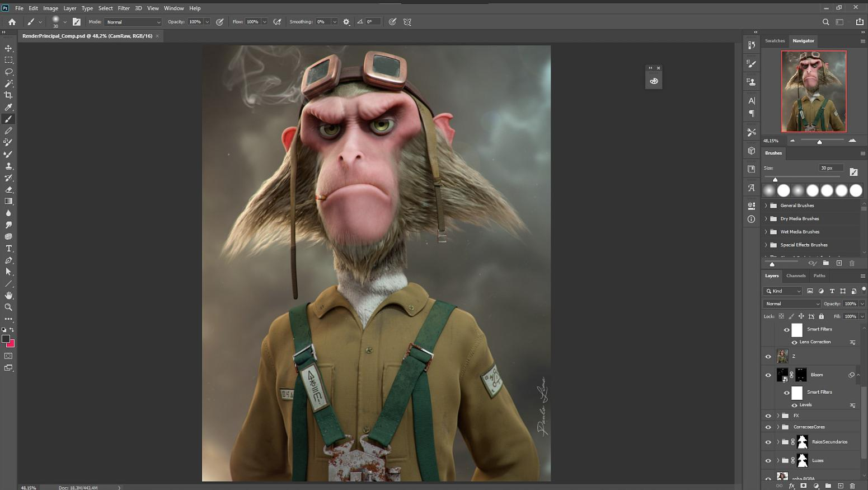
Task: Click the Navigator preview thumbnail
Action: [814, 91]
